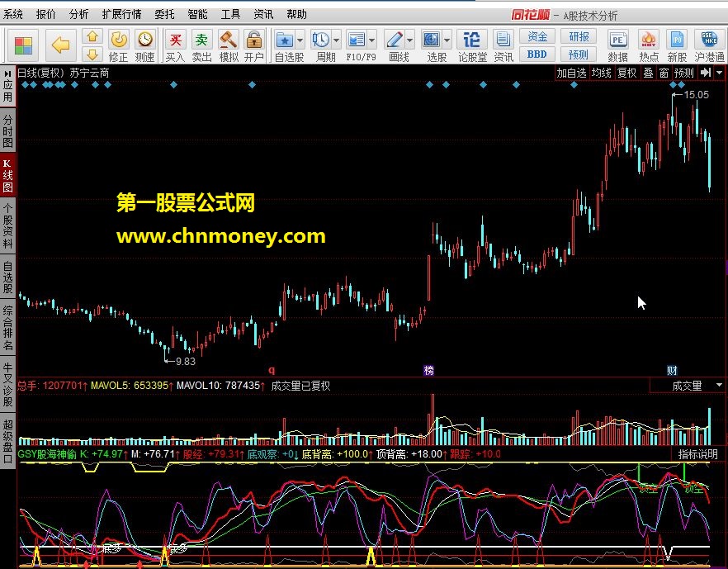The height and width of the screenshot is (569, 728).
Task: Click the blue 财 marker on chart
Action: point(672,370)
